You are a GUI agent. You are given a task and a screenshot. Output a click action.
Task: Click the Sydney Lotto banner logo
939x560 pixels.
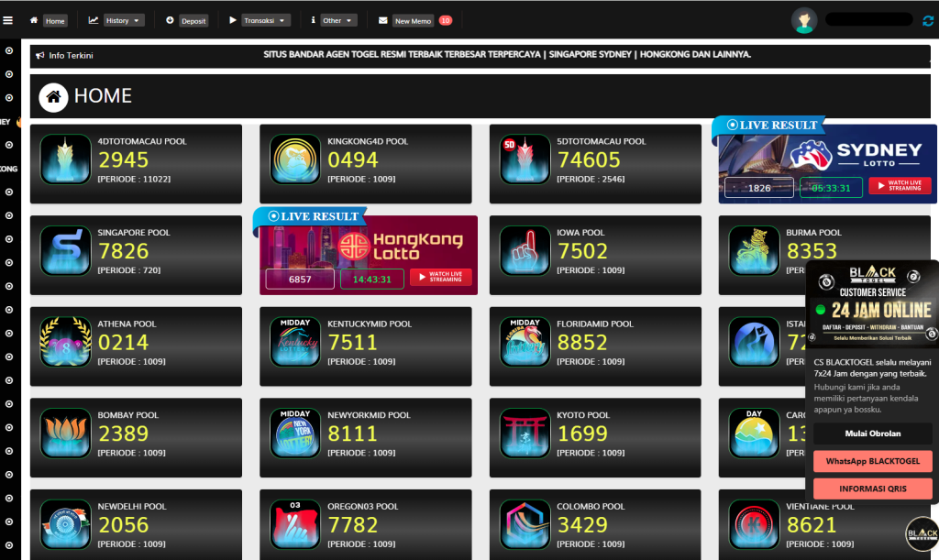pos(856,154)
